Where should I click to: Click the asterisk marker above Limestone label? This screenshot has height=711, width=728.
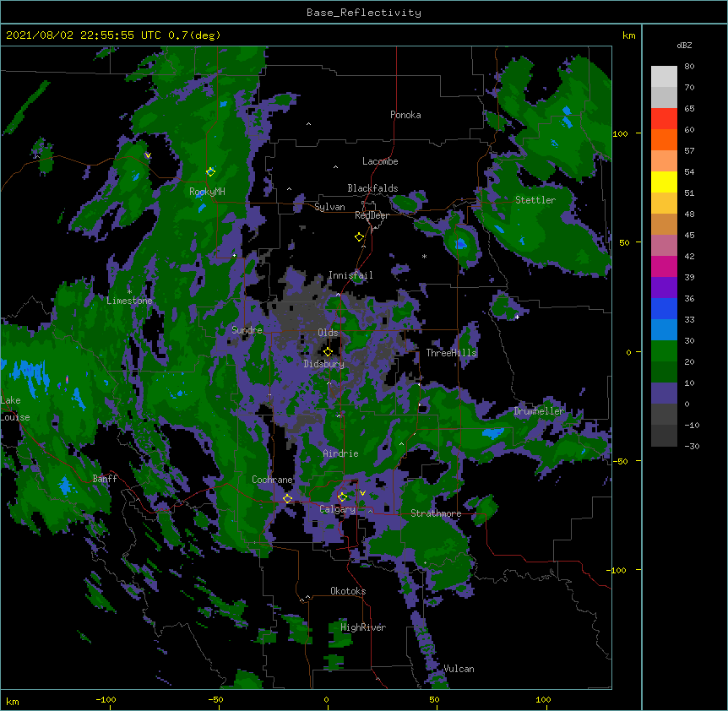[x=129, y=292]
